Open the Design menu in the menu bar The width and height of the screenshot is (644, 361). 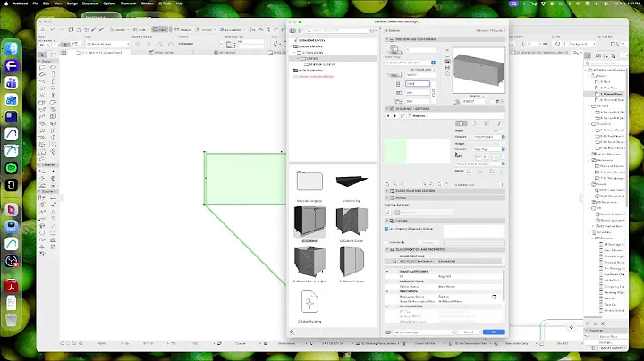[72, 4]
